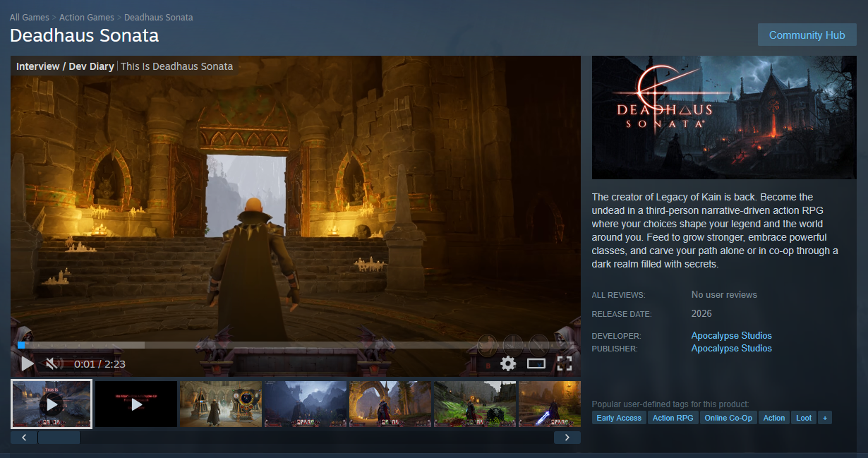Open the third screenshot with golden machine

(221, 404)
